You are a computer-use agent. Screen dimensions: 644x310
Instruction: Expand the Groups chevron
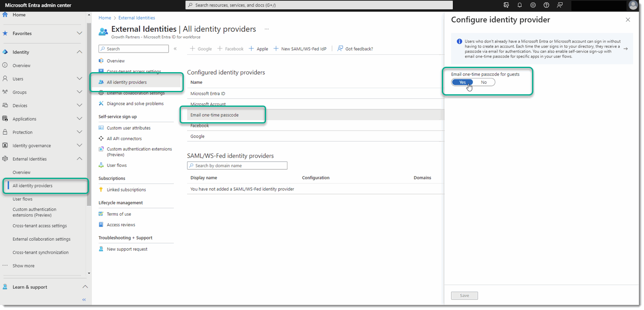pyautogui.click(x=79, y=92)
